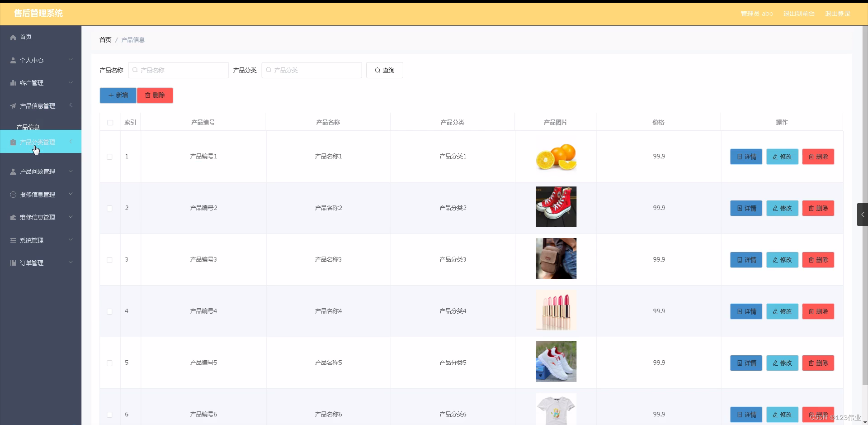
Task: Expand the 报修信息管理 dropdown arrow
Action: pyautogui.click(x=71, y=194)
